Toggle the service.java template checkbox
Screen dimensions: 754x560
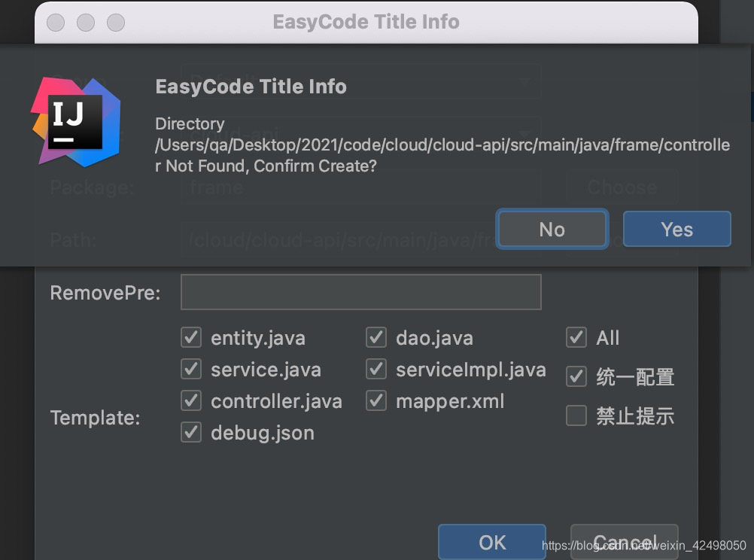click(191, 369)
